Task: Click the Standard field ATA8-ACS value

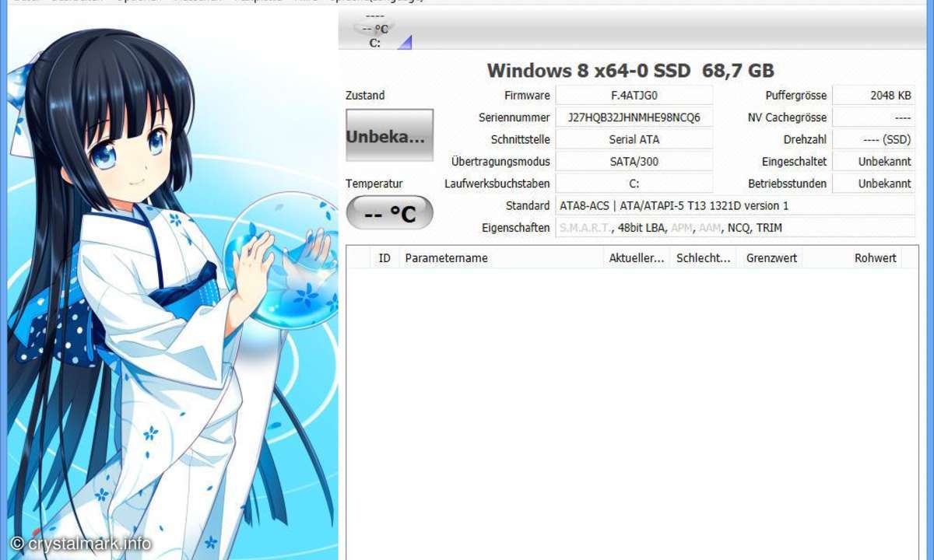Action: coord(736,206)
